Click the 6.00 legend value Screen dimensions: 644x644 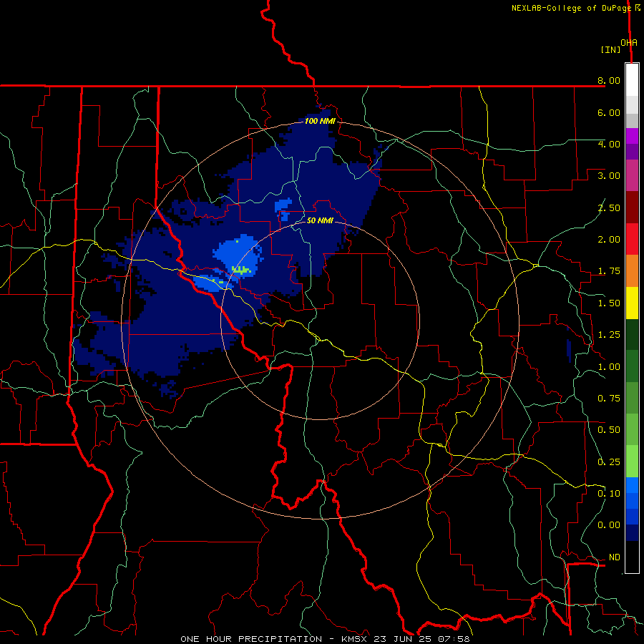coord(609,112)
